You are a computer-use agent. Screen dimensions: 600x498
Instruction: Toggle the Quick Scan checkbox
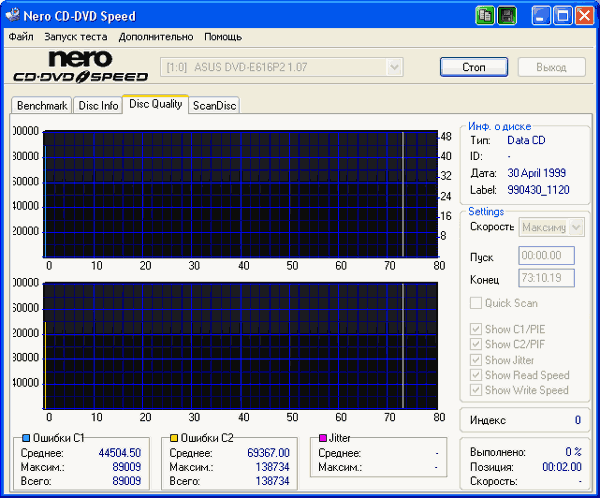click(476, 303)
